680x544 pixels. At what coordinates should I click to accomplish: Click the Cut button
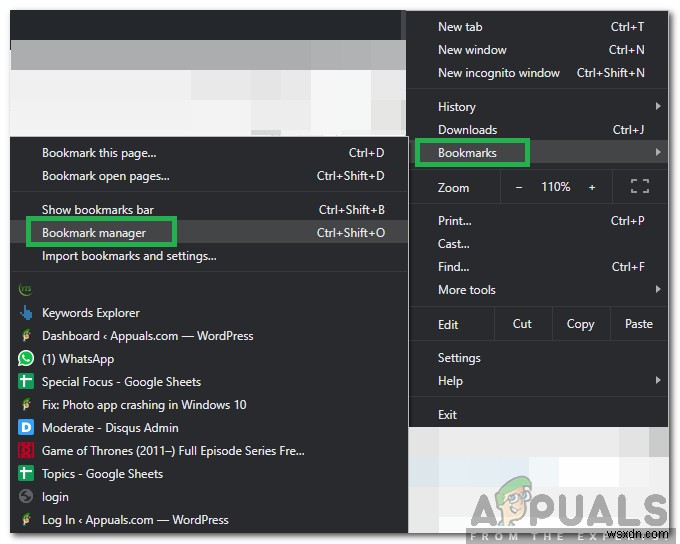(523, 324)
